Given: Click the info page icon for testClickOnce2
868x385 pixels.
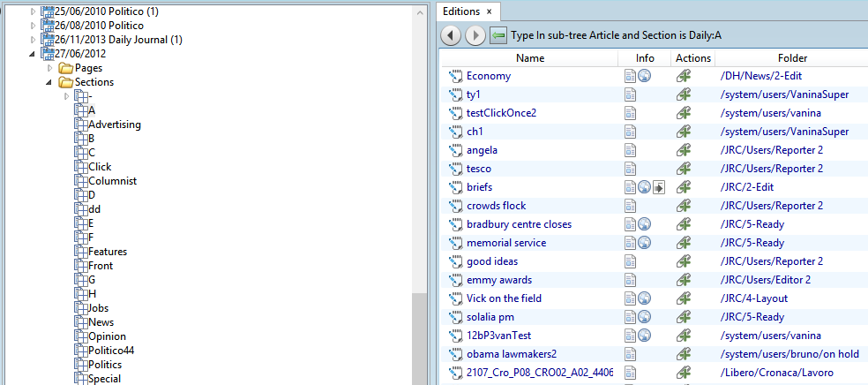Looking at the screenshot, I should pyautogui.click(x=630, y=114).
